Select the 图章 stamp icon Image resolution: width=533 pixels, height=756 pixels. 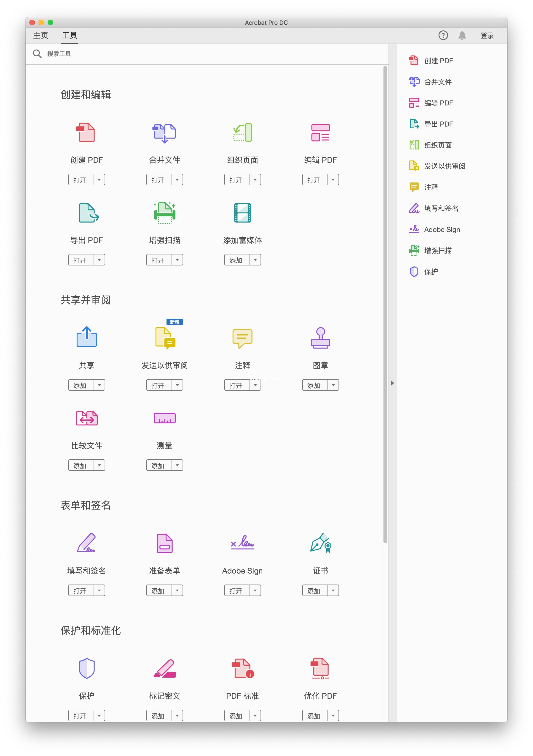click(320, 337)
